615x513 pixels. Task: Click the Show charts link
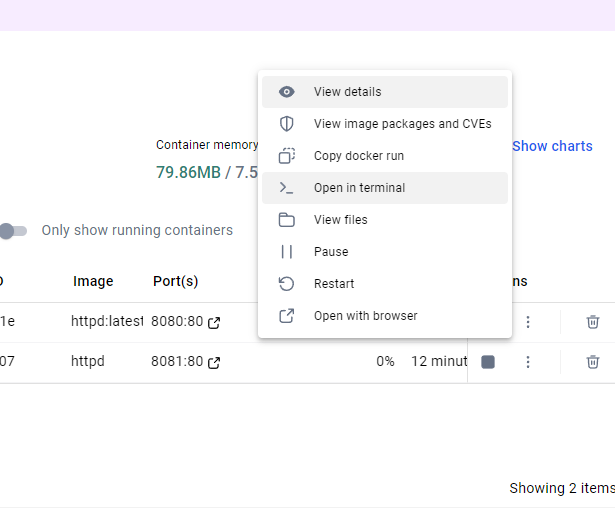(x=552, y=146)
